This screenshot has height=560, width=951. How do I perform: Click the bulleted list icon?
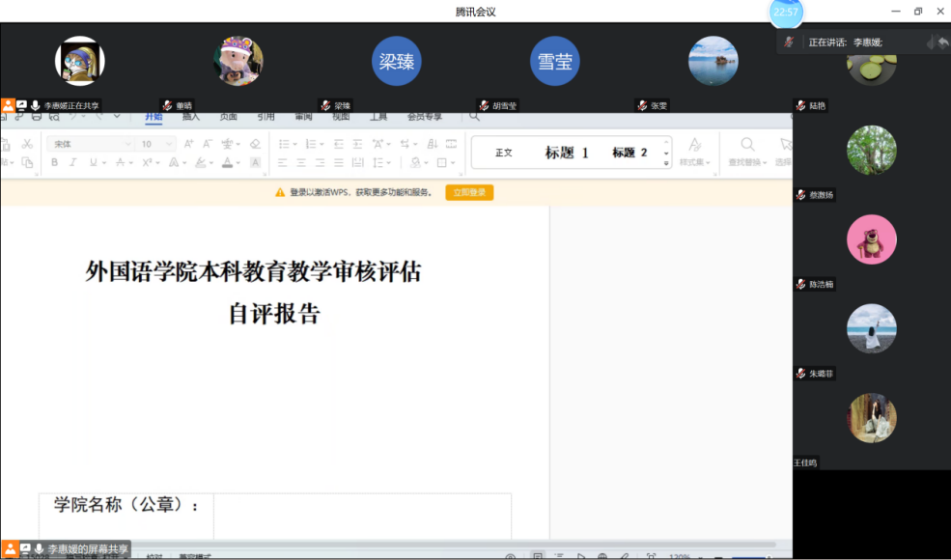(x=284, y=144)
